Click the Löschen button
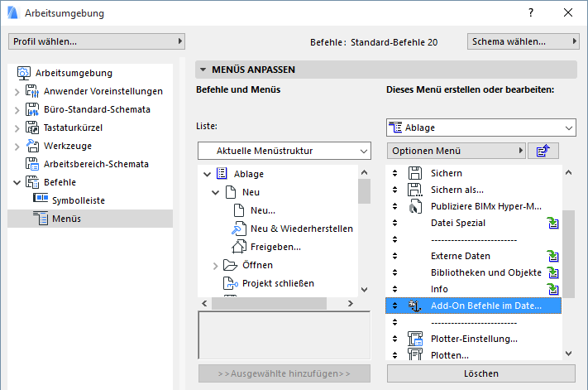 coord(480,373)
